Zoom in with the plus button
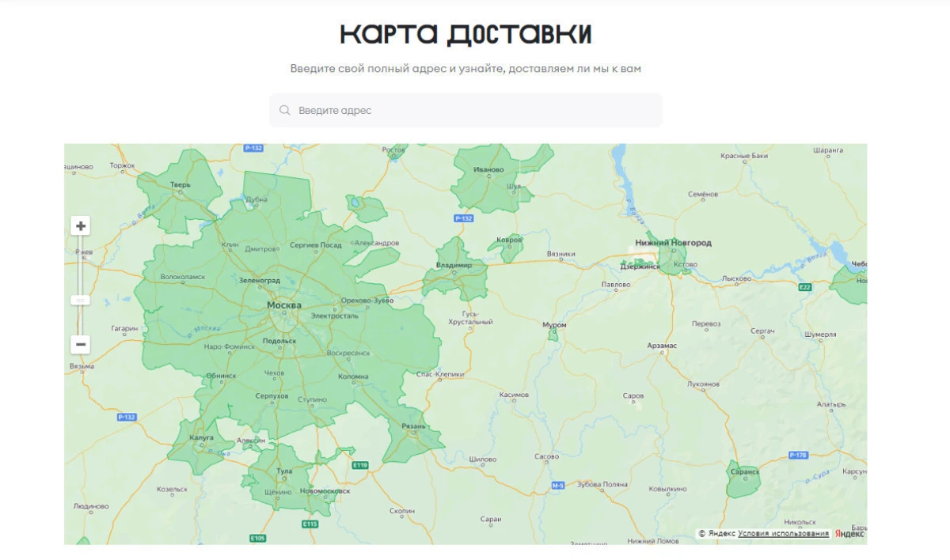Viewport: 950px width, 560px height. coord(80,226)
